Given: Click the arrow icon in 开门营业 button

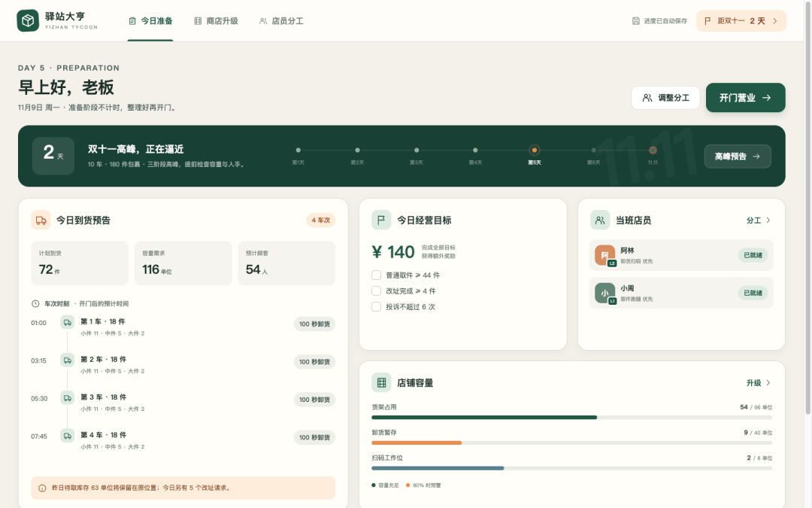Looking at the screenshot, I should [x=766, y=97].
